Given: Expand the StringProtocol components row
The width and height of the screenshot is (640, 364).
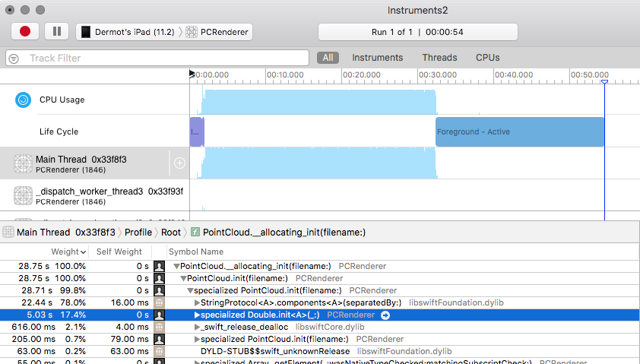Looking at the screenshot, I should [x=198, y=302].
